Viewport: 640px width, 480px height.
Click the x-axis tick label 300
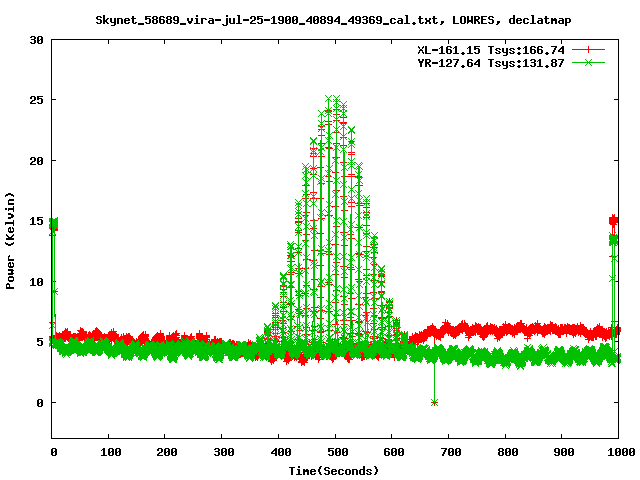(x=224, y=452)
